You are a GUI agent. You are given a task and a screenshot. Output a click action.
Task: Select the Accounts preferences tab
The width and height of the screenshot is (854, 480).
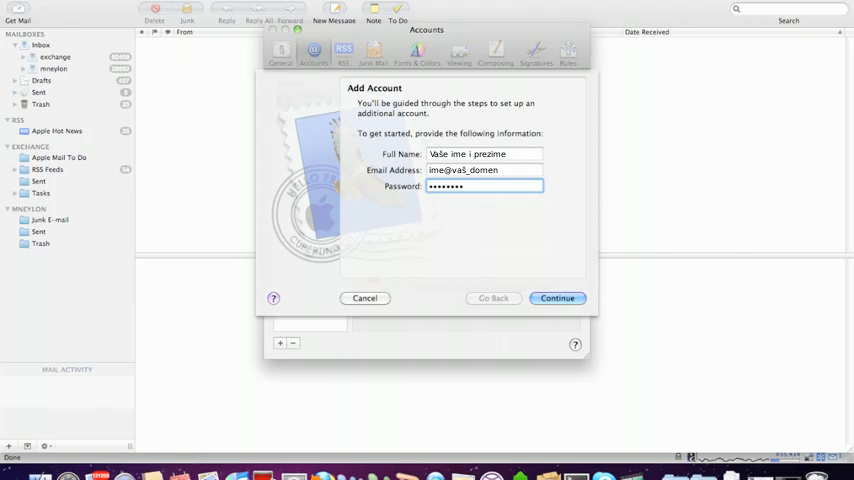(314, 53)
